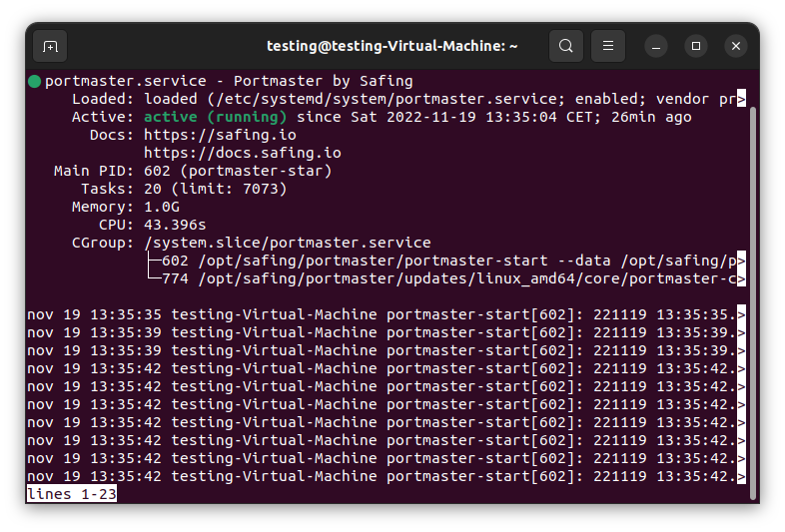
Task: Click the search magnifier icon
Action: coord(566,46)
